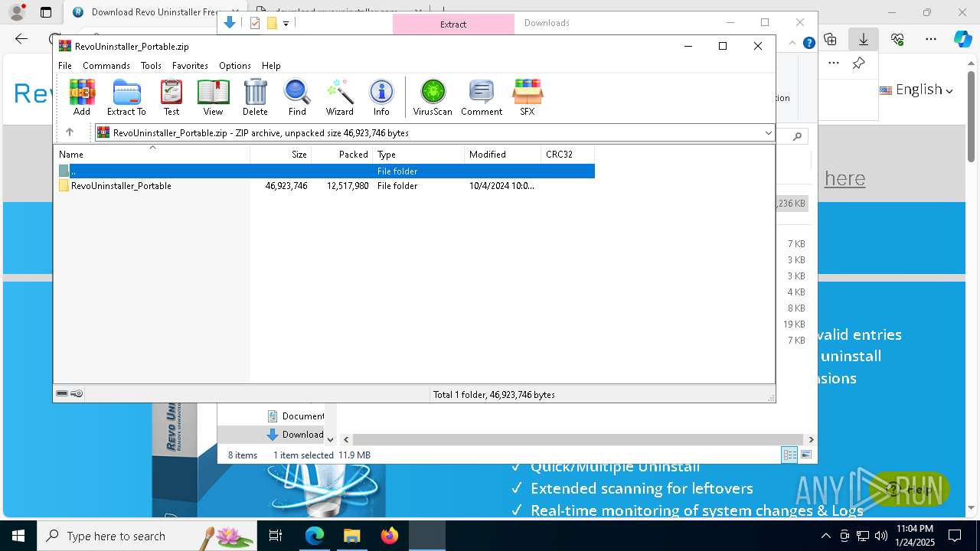
Task: Click Explorer search magnifier icon
Action: click(x=798, y=136)
